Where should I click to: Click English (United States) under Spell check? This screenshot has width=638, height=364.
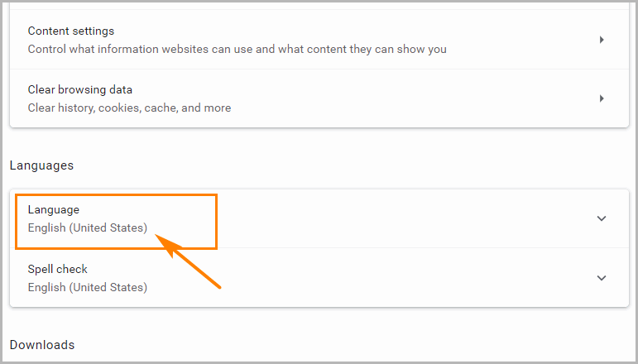point(88,287)
